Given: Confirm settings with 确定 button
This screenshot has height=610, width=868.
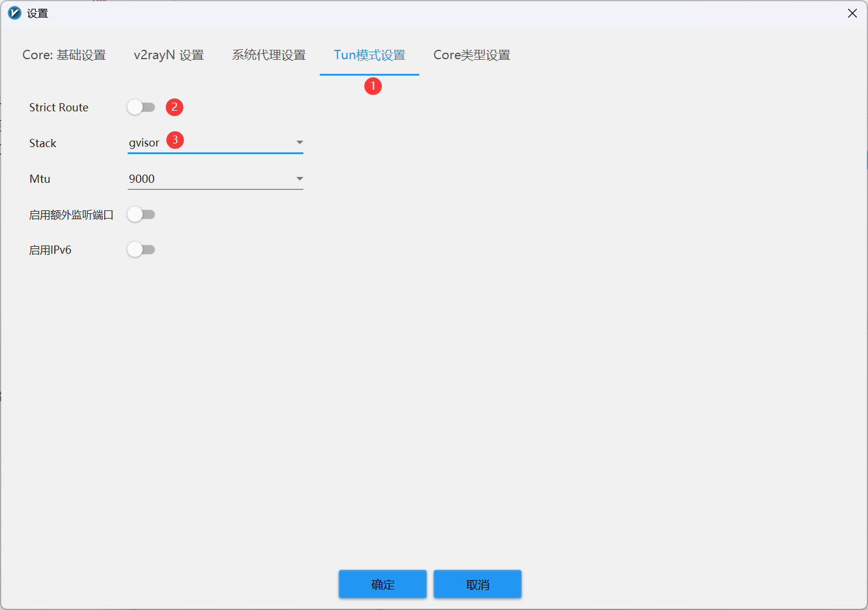Looking at the screenshot, I should 382,584.
